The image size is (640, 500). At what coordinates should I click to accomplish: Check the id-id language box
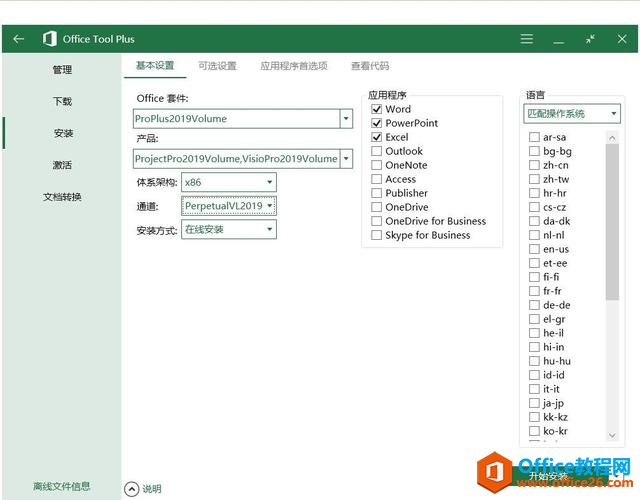pyautogui.click(x=534, y=375)
